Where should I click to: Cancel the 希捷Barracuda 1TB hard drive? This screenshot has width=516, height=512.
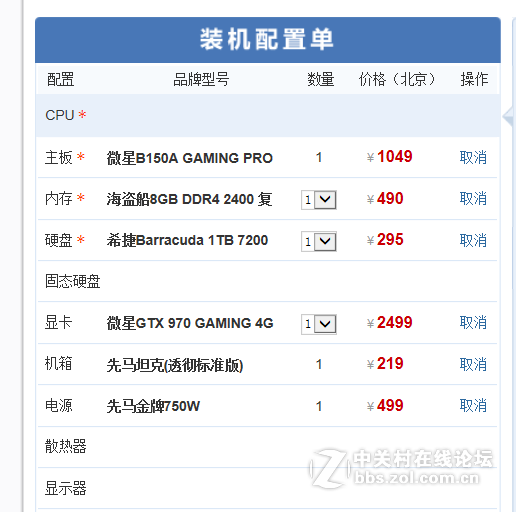pos(473,240)
